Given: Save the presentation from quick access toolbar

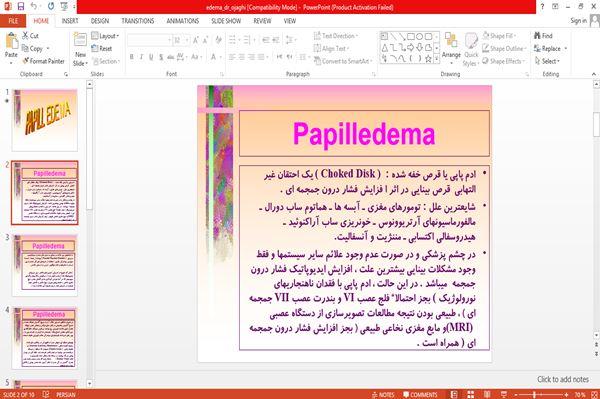Looking at the screenshot, I should tap(21, 7).
